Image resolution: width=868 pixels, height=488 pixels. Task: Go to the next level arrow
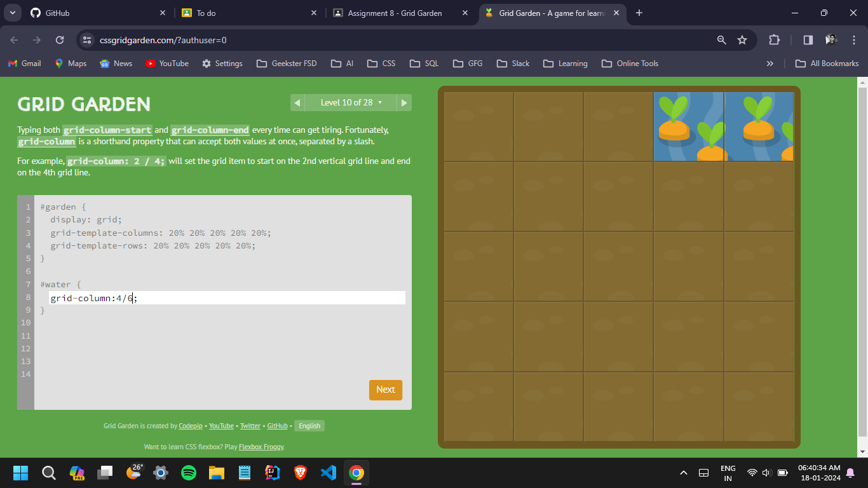point(404,103)
